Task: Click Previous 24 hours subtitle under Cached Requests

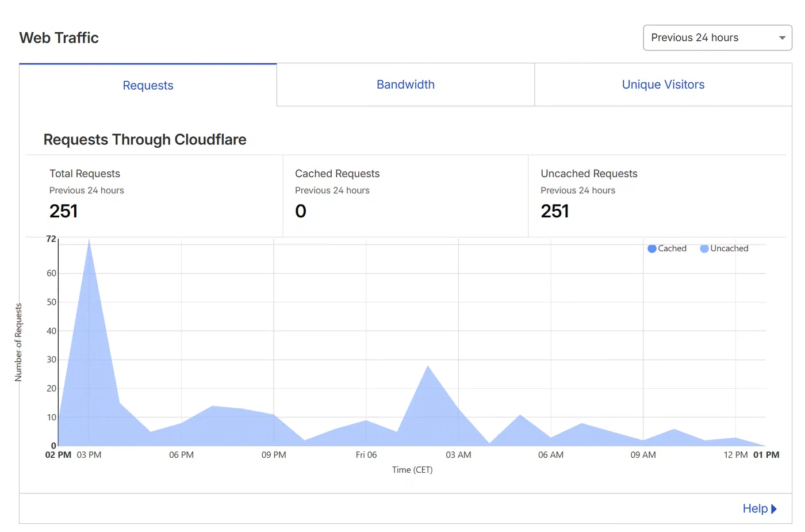Action: tap(332, 190)
